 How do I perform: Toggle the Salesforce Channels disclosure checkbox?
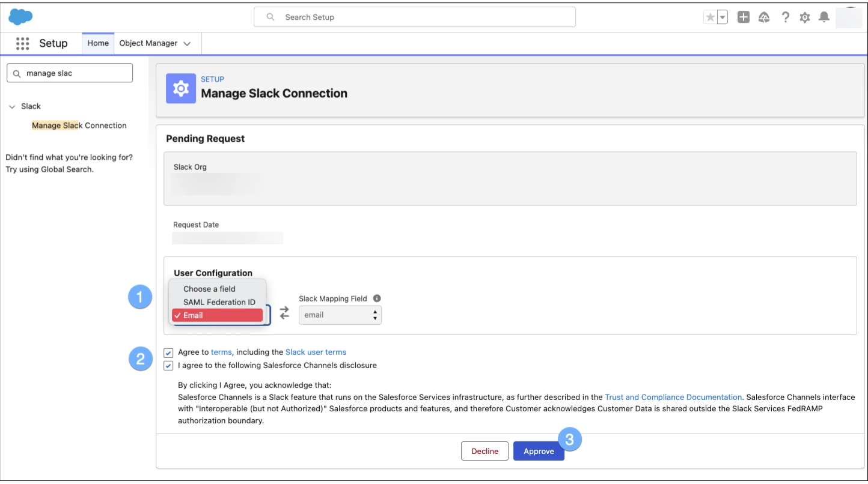[168, 366]
